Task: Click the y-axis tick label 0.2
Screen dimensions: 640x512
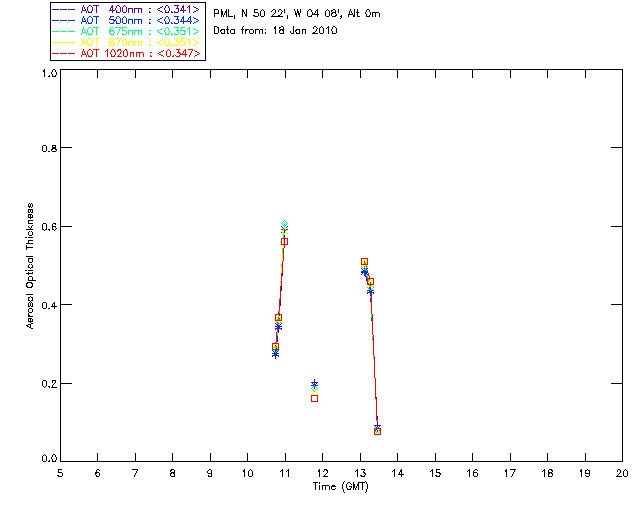Action: click(x=49, y=384)
